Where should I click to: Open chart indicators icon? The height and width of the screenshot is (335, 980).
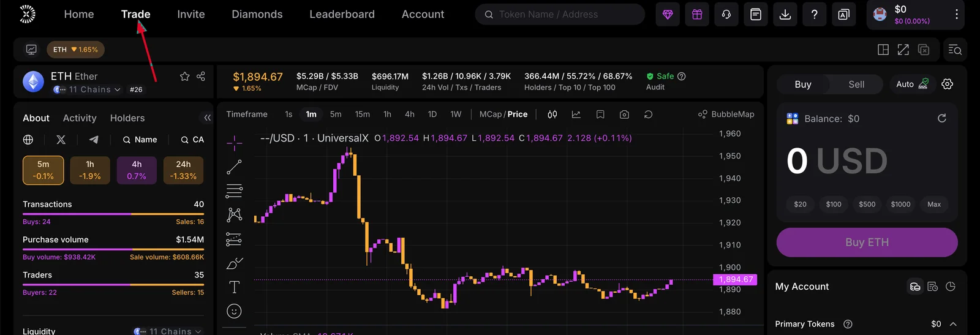point(576,115)
